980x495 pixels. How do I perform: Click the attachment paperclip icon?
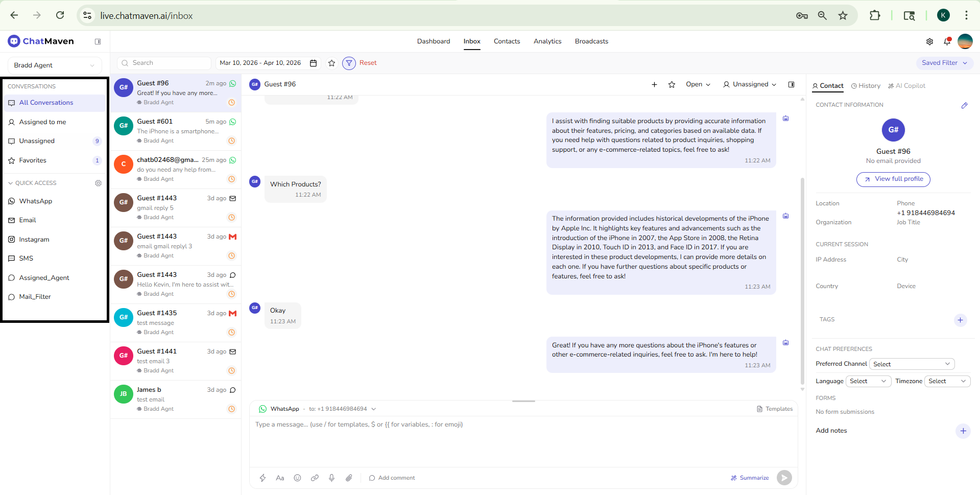coord(349,478)
